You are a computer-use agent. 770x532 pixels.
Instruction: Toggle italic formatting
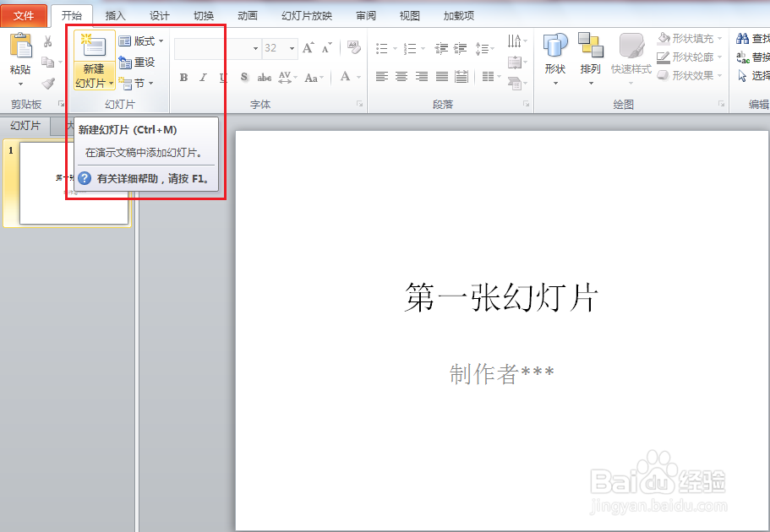[x=203, y=77]
